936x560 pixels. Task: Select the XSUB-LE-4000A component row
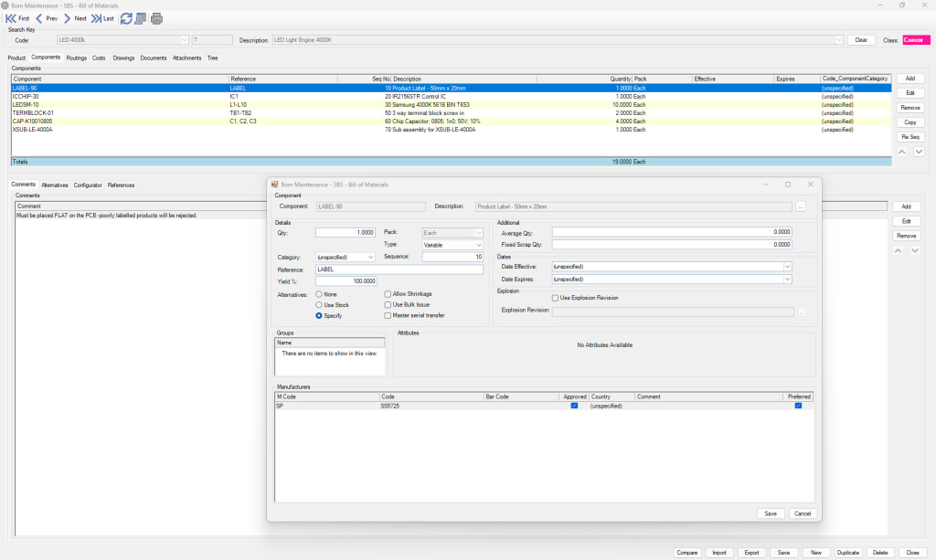[x=452, y=130]
